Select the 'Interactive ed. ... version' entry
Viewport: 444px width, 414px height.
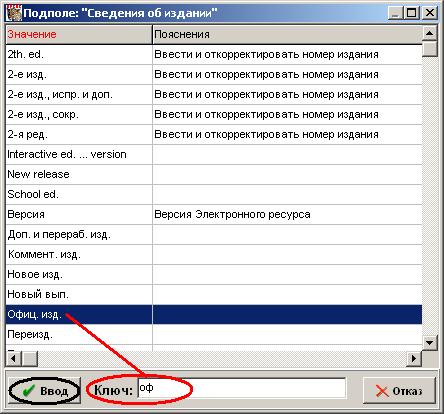coord(214,155)
